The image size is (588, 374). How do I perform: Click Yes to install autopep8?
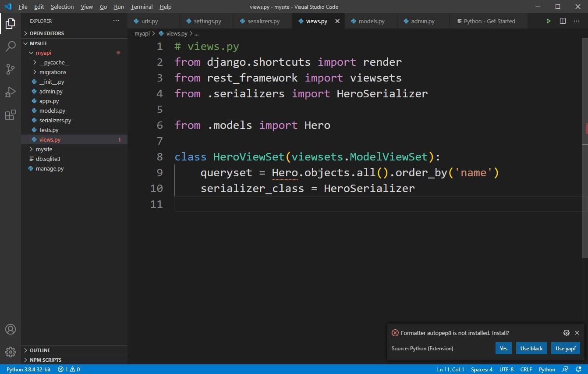click(x=503, y=349)
